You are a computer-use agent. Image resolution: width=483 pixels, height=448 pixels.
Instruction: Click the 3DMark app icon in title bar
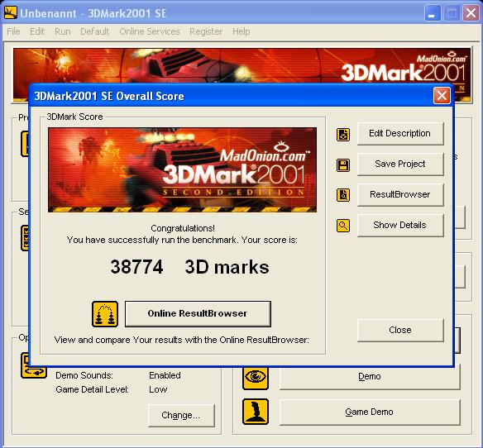tap(11, 13)
